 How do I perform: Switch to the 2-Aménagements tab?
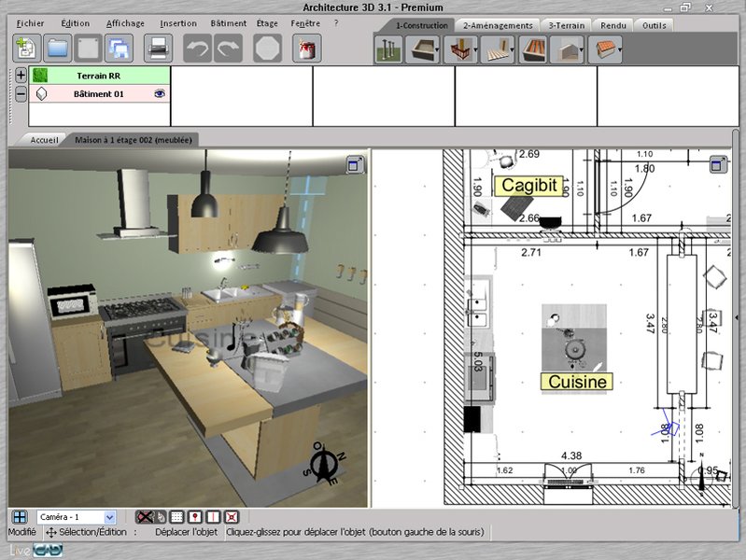coord(498,25)
